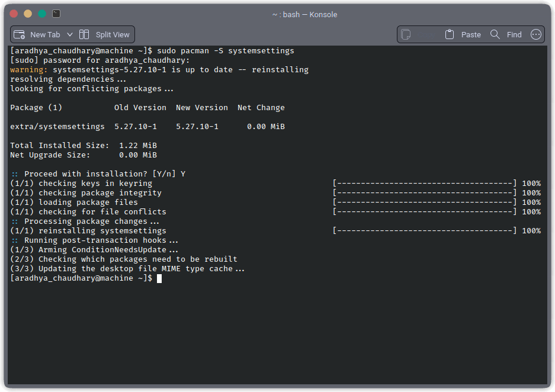Click the Split View panes icon
Screen dimensions: 555x392
click(x=84, y=34)
